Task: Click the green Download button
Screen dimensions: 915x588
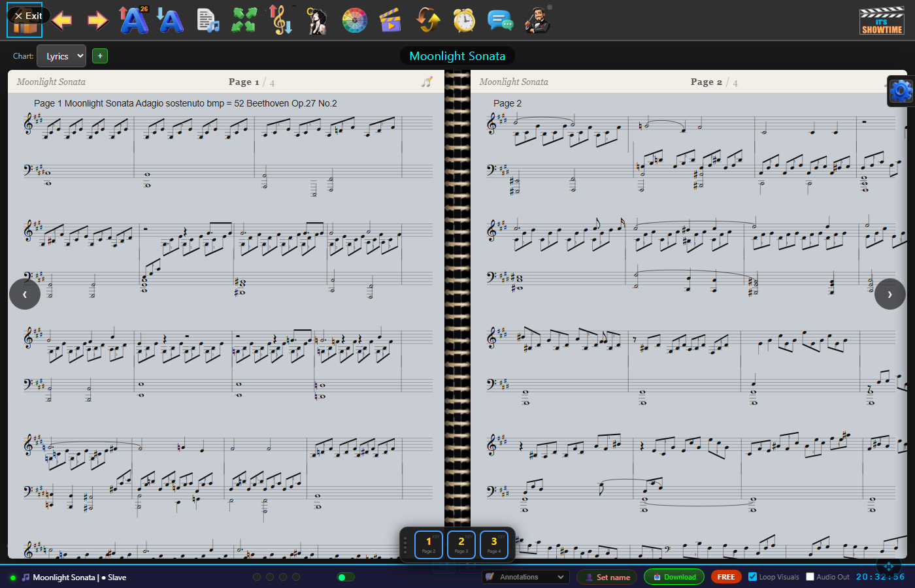Action: coord(674,577)
